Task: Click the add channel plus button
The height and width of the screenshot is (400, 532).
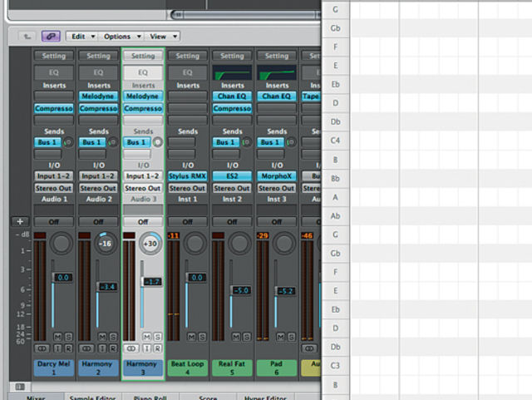Action: point(20,222)
